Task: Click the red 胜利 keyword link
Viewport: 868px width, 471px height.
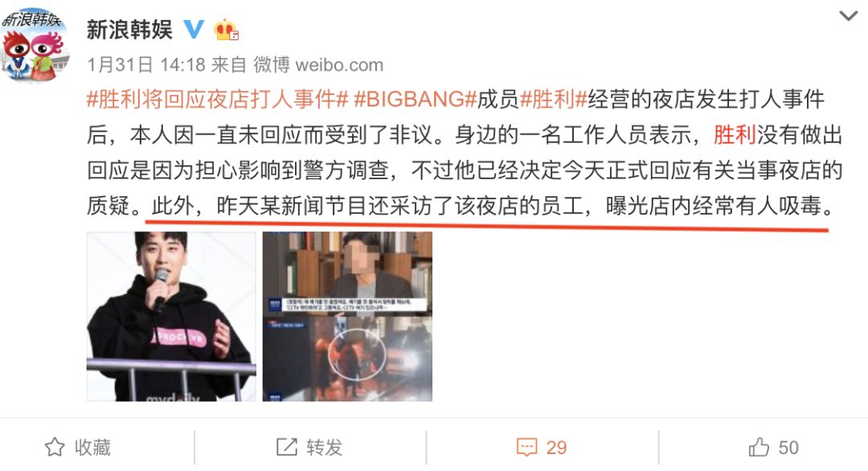Action: pyautogui.click(x=735, y=135)
